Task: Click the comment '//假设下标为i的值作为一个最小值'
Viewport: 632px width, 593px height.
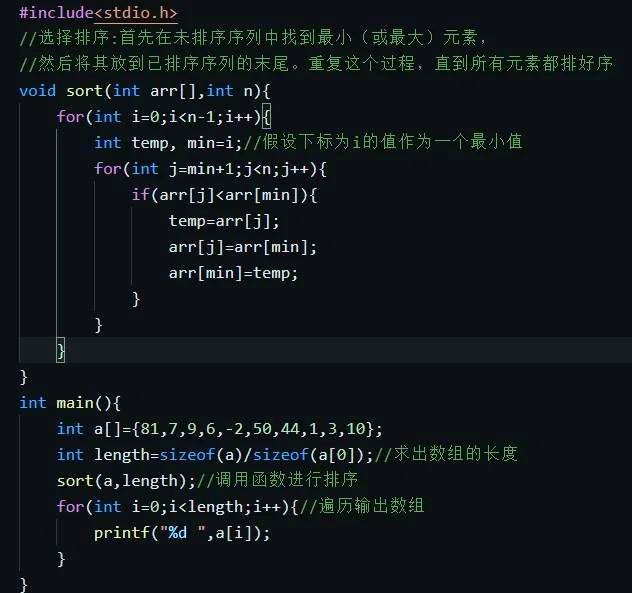Action: point(383,142)
